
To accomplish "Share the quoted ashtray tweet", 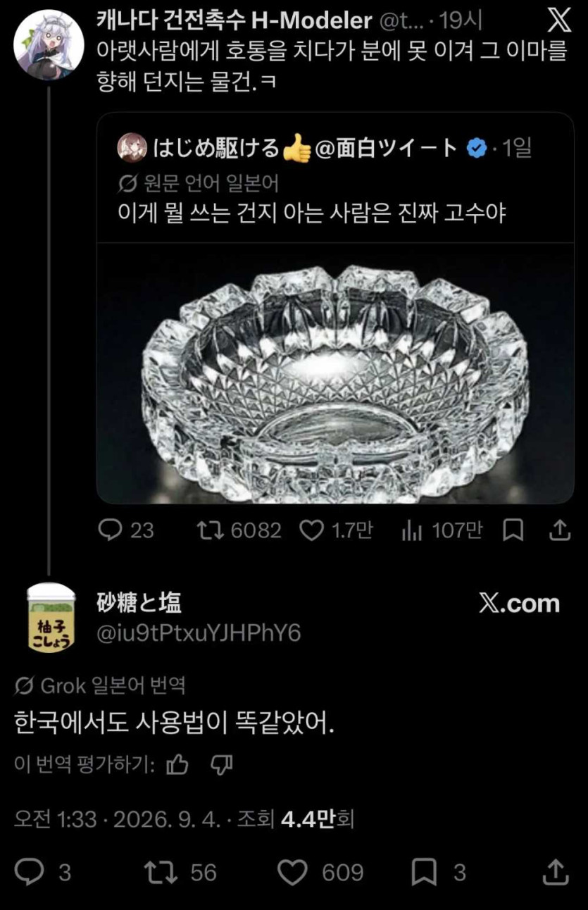I will (559, 530).
